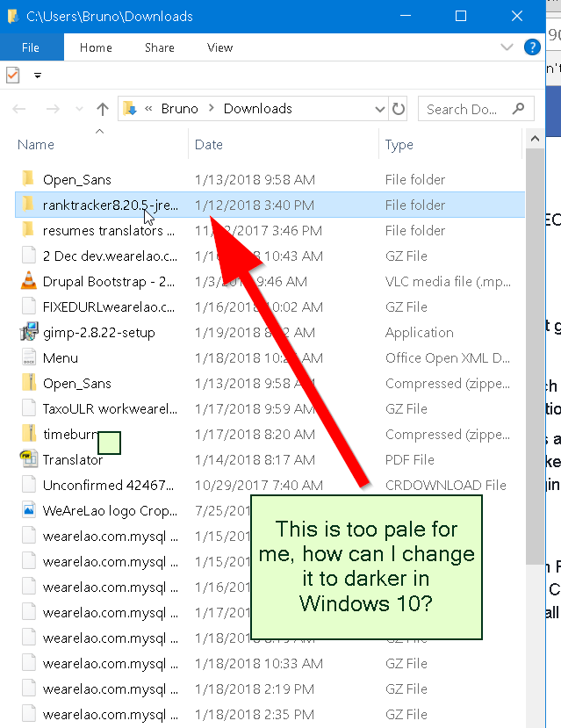Sort files by the Date column header
561x728 pixels.
209,145
